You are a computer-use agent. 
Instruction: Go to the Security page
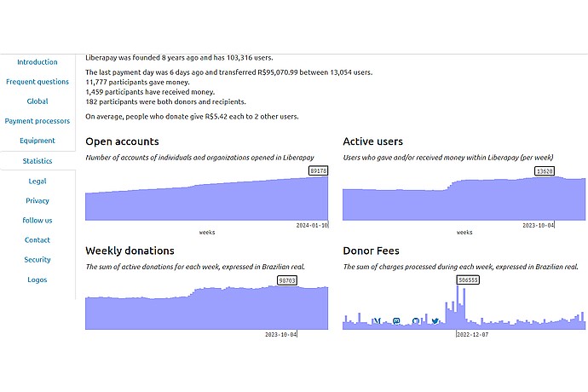(x=37, y=260)
